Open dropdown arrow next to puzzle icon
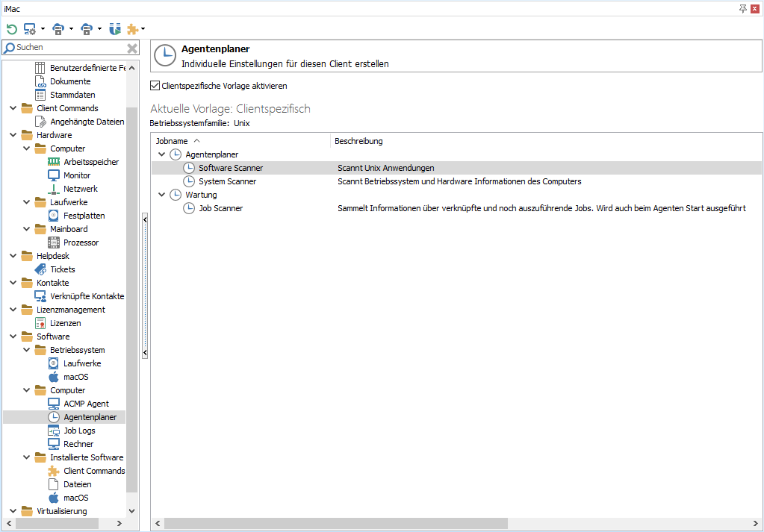This screenshot has height=532, width=764. (x=143, y=30)
